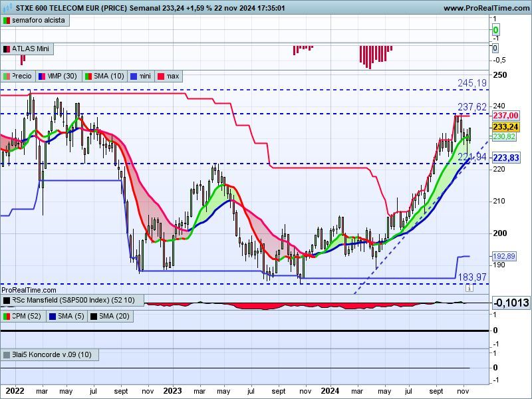Click the 2022 label on time axis
532x399 pixels.
pyautogui.click(x=15, y=391)
